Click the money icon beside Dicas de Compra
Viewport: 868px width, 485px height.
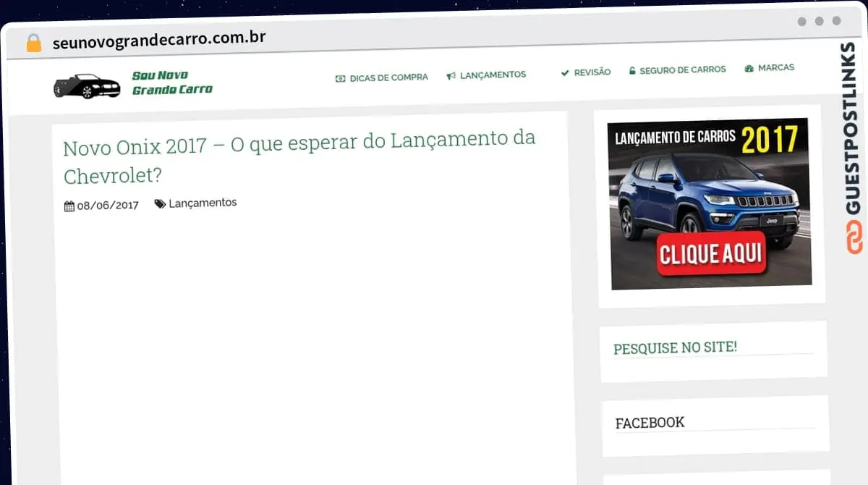[340, 78]
